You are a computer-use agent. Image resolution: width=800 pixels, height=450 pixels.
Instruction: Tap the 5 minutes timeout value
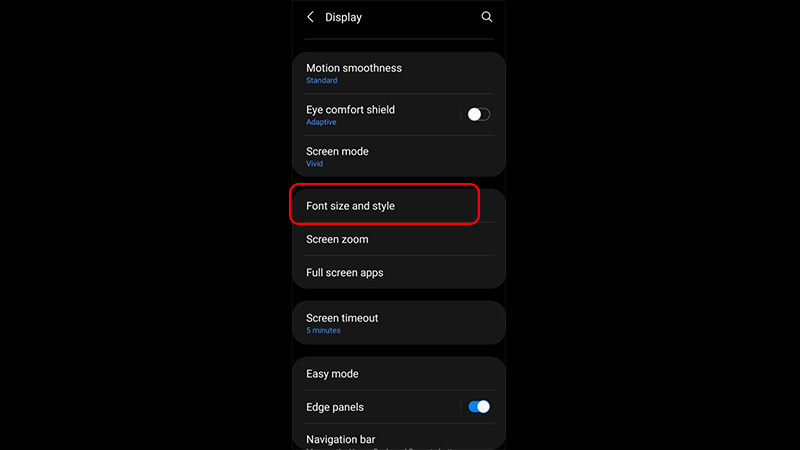click(x=323, y=330)
